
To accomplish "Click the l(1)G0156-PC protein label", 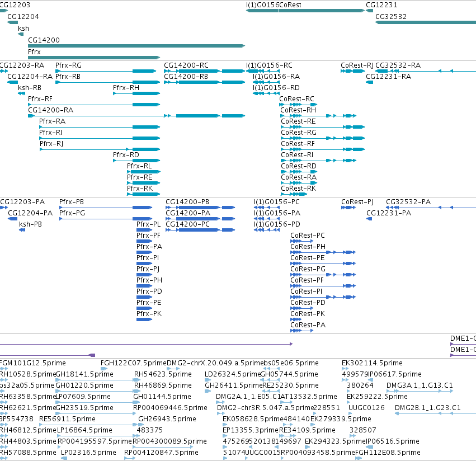I will point(276,202).
